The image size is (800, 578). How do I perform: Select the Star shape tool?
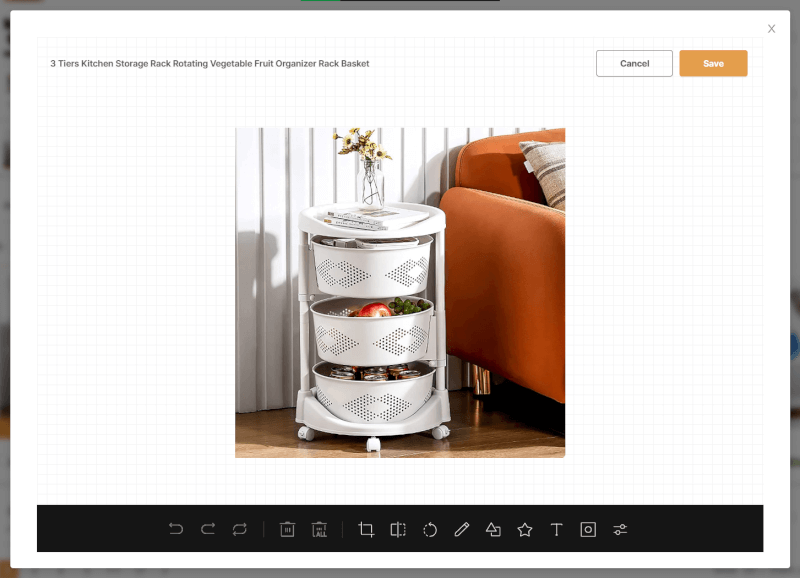click(x=524, y=529)
